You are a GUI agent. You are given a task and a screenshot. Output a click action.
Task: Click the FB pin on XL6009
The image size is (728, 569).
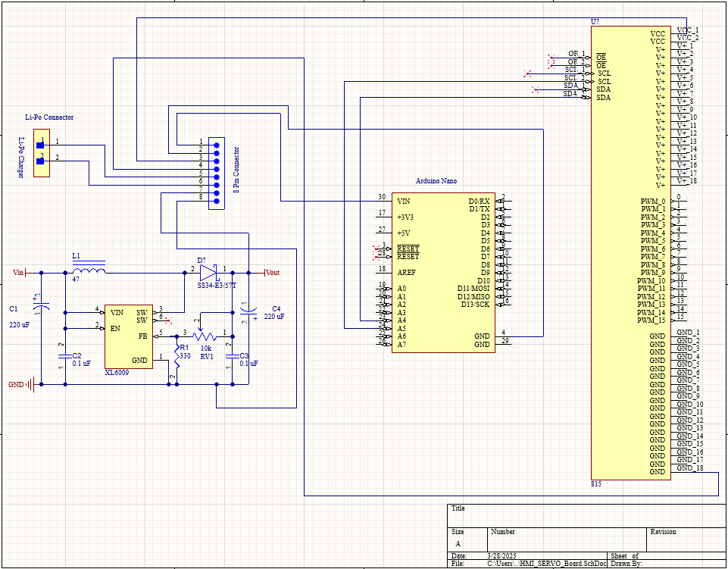pos(142,336)
